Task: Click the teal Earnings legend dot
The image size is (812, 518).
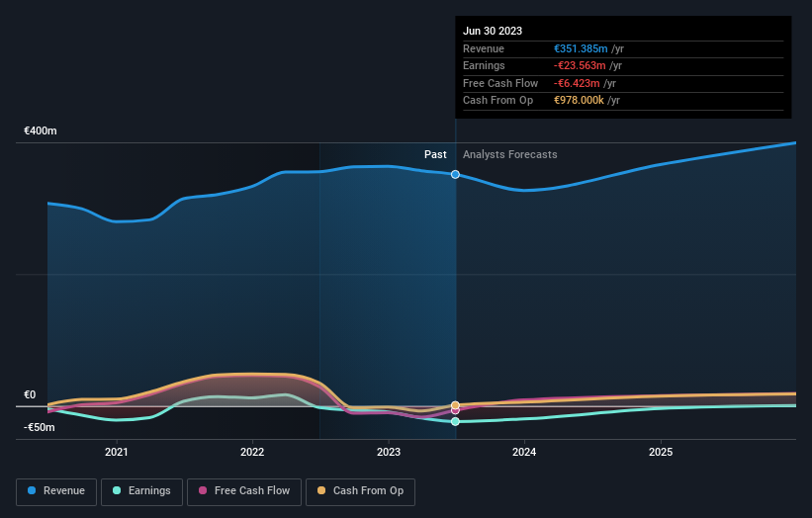Action: [117, 490]
